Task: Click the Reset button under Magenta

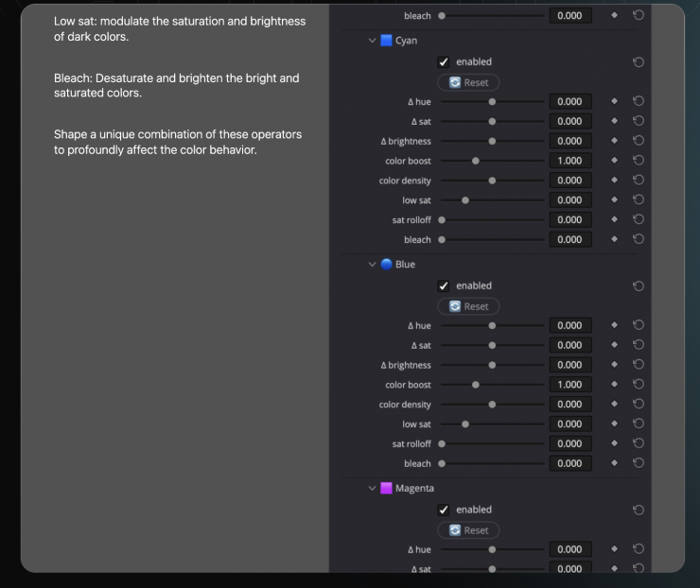Action: [468, 530]
